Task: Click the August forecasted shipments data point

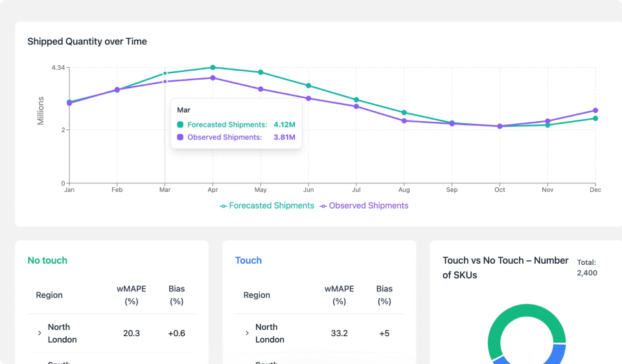Action: point(404,113)
